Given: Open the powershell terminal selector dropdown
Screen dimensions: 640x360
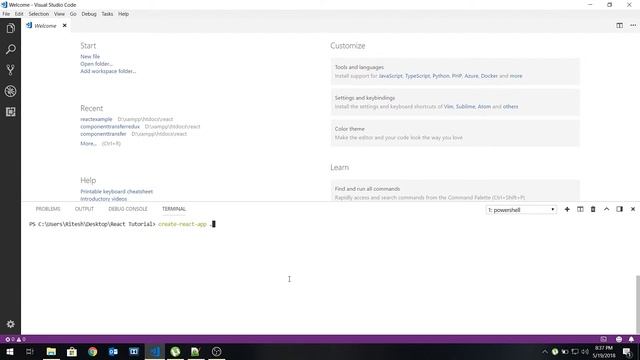Looking at the screenshot, I should [x=521, y=210].
